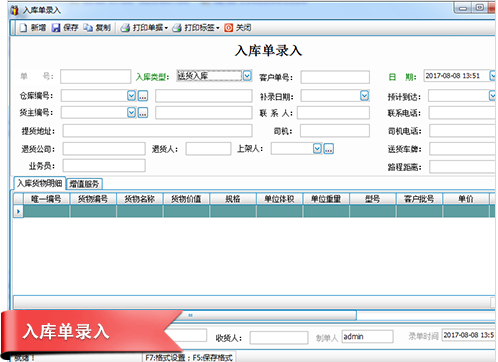Open lookup button next to 仓库编号
Image resolution: width=498 pixels, height=362 pixels.
coord(143,96)
